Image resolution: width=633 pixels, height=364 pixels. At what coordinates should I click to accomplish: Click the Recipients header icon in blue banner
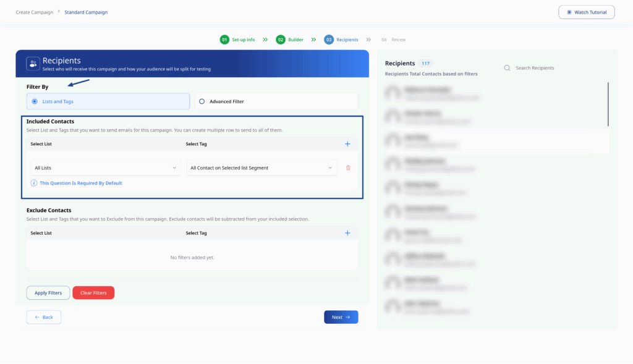pos(33,64)
